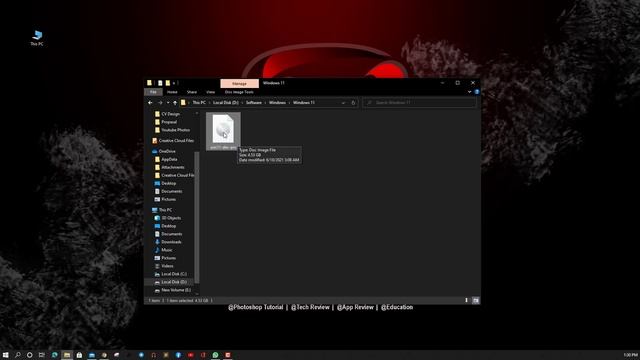This screenshot has width=640, height=360.
Task: Refresh the current folder
Action: (353, 103)
